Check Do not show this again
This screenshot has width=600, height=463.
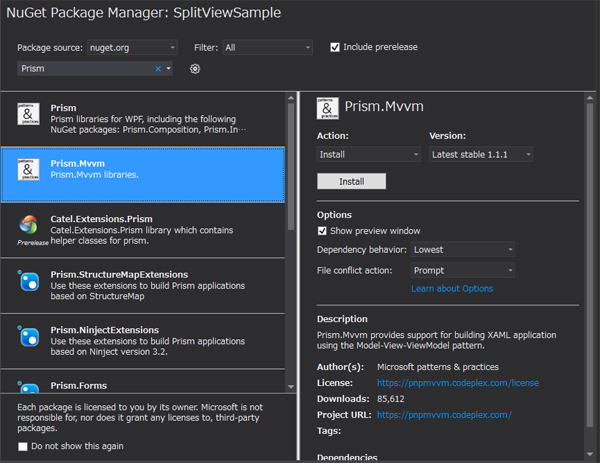[23, 446]
